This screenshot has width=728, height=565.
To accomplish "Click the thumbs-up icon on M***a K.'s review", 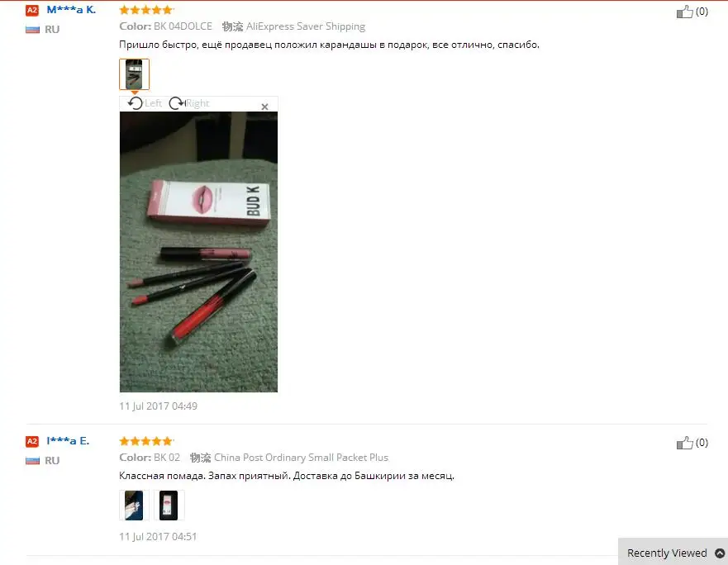I will pos(684,12).
